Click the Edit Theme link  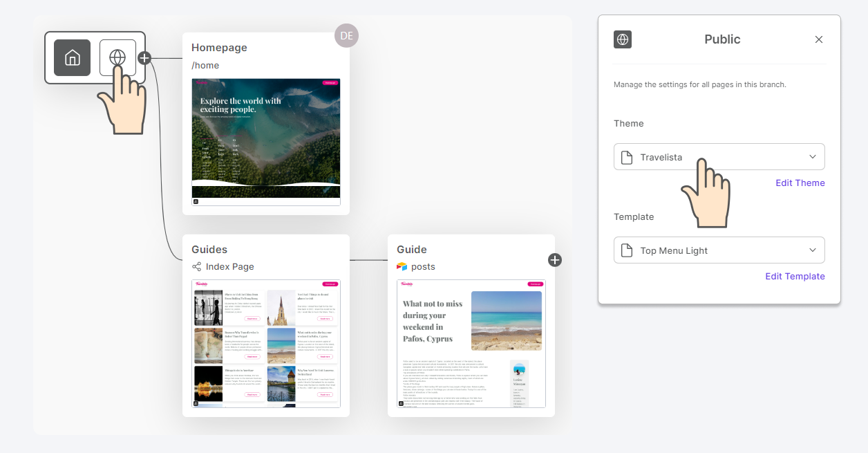pyautogui.click(x=800, y=183)
